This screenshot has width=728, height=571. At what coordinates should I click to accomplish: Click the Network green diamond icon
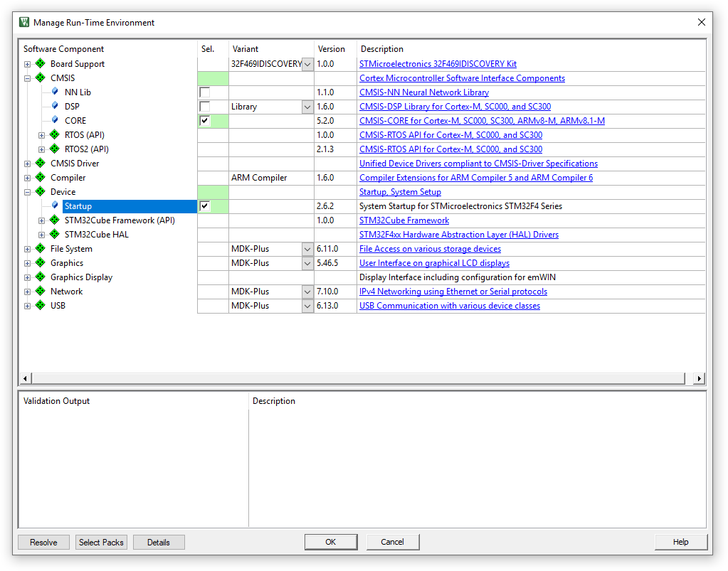[x=41, y=291]
